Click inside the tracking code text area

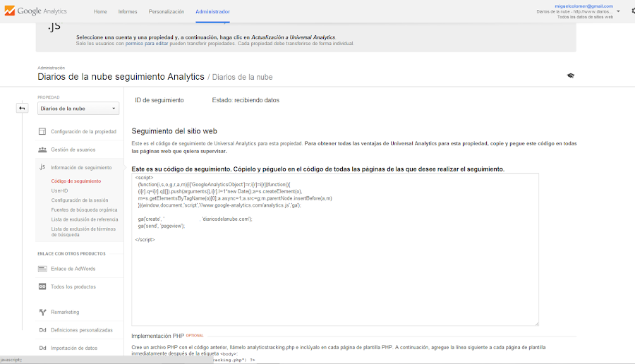pyautogui.click(x=335, y=250)
